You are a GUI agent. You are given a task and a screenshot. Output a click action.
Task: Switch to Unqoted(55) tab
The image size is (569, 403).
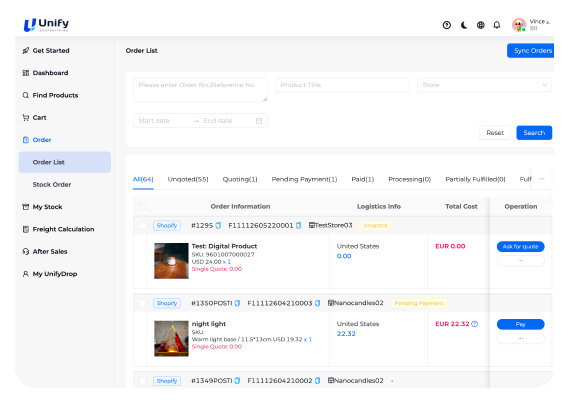point(188,179)
